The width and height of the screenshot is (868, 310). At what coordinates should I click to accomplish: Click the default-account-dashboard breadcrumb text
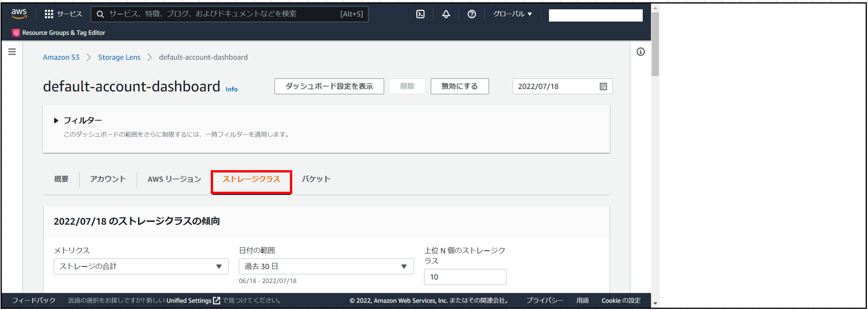click(203, 57)
